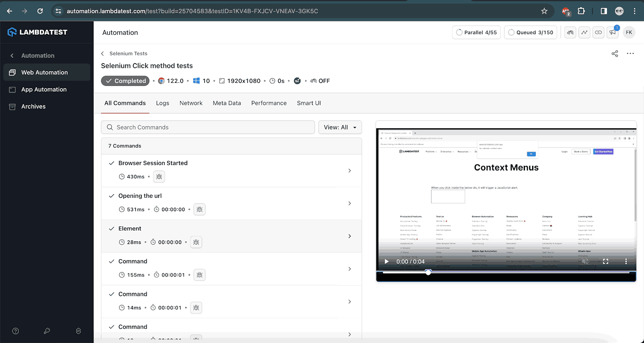Click the settings hexagon icon in the sidebar footer
This screenshot has width=644, height=343.
[x=78, y=331]
